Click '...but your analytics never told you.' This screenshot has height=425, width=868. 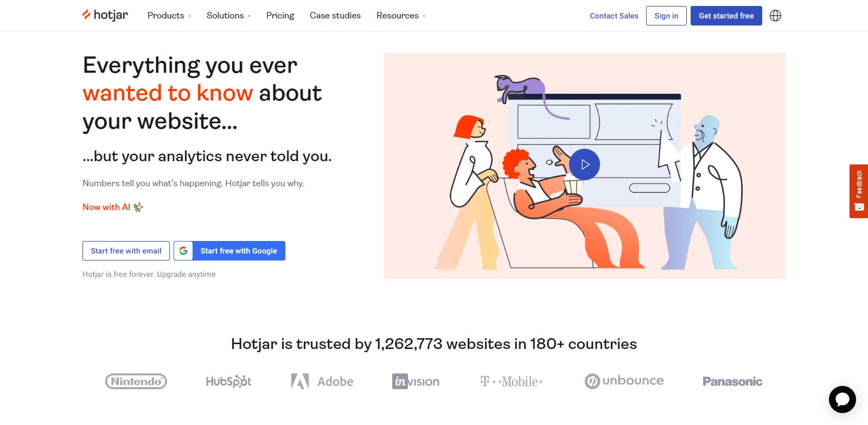click(x=207, y=156)
